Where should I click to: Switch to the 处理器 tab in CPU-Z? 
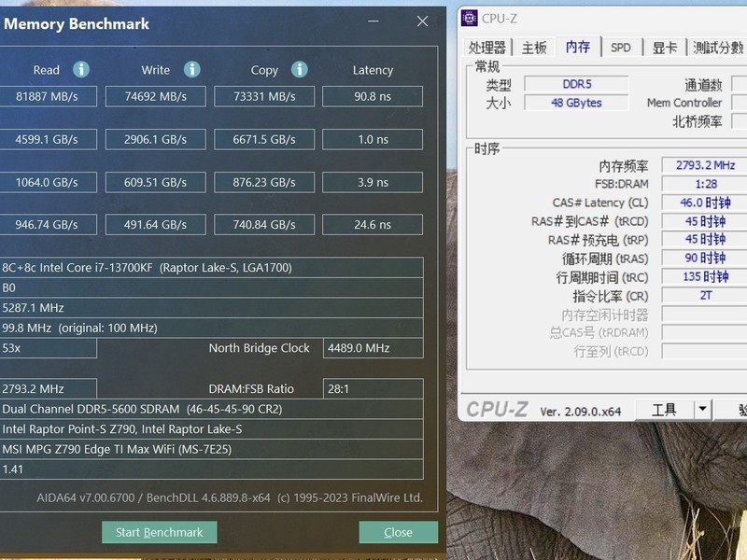[486, 48]
